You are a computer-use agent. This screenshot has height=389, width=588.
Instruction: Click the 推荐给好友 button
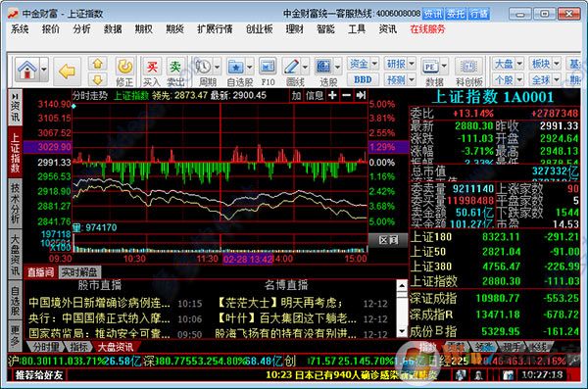pos(39,374)
